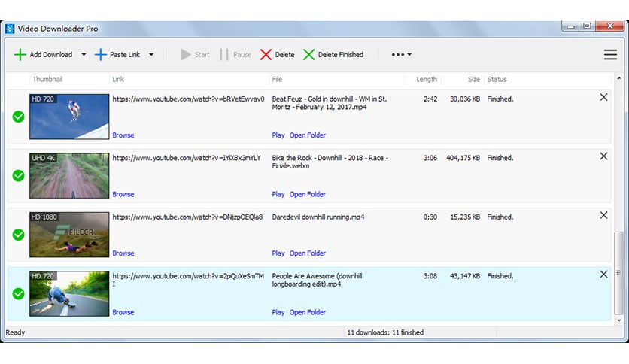Viewport: 629px width, 364px height.
Task: Click the red Delete toolbar button
Action: 277,54
